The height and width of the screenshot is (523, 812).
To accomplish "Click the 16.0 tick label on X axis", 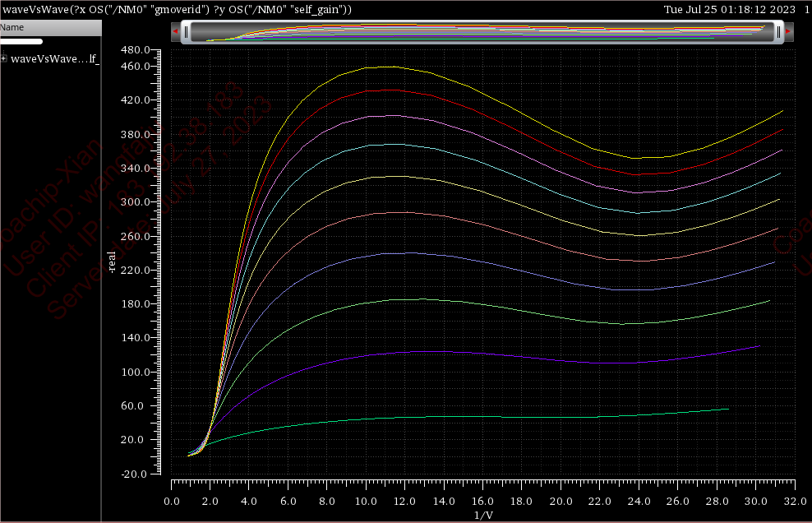I will coord(483,501).
